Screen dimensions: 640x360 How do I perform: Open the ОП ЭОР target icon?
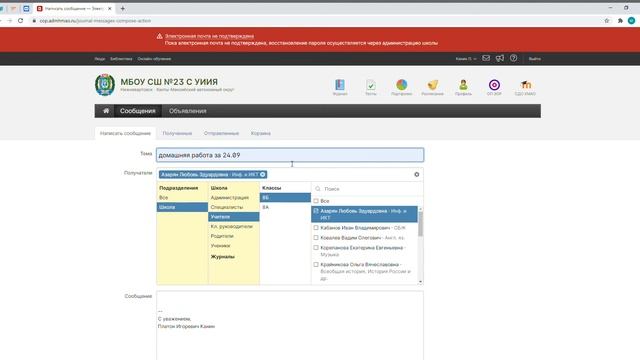494,85
